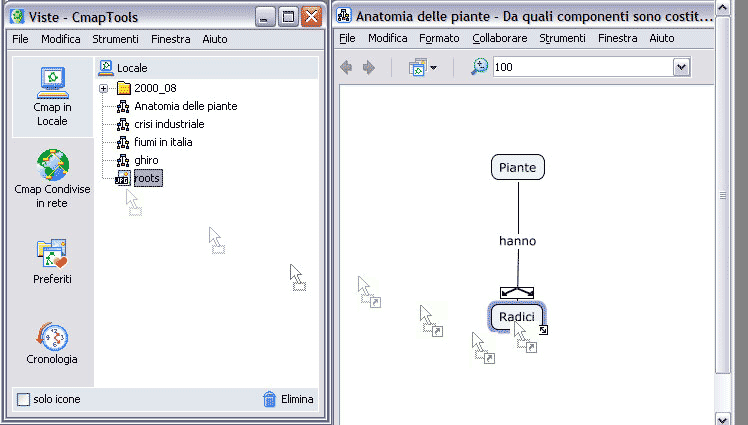
Task: Open Cmap Condivise in rete
Action: pyautogui.click(x=52, y=178)
